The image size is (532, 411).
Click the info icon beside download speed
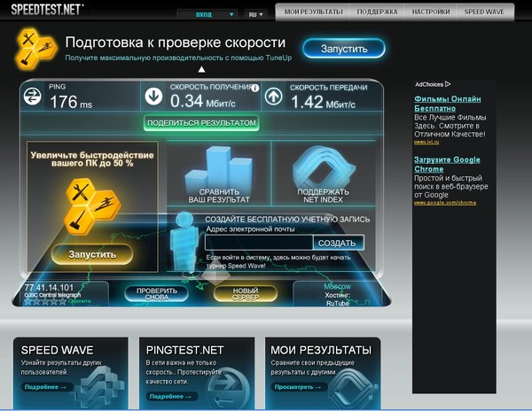pos(255,88)
